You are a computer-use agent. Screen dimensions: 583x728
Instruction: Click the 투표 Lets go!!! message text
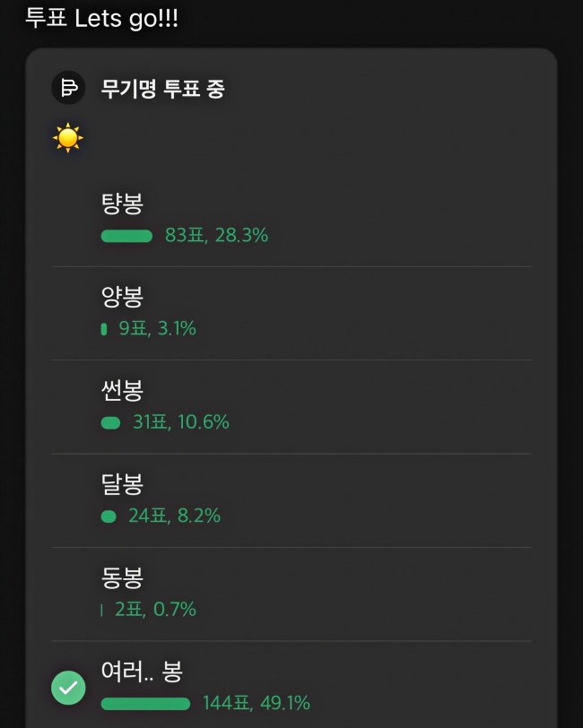coord(101,19)
